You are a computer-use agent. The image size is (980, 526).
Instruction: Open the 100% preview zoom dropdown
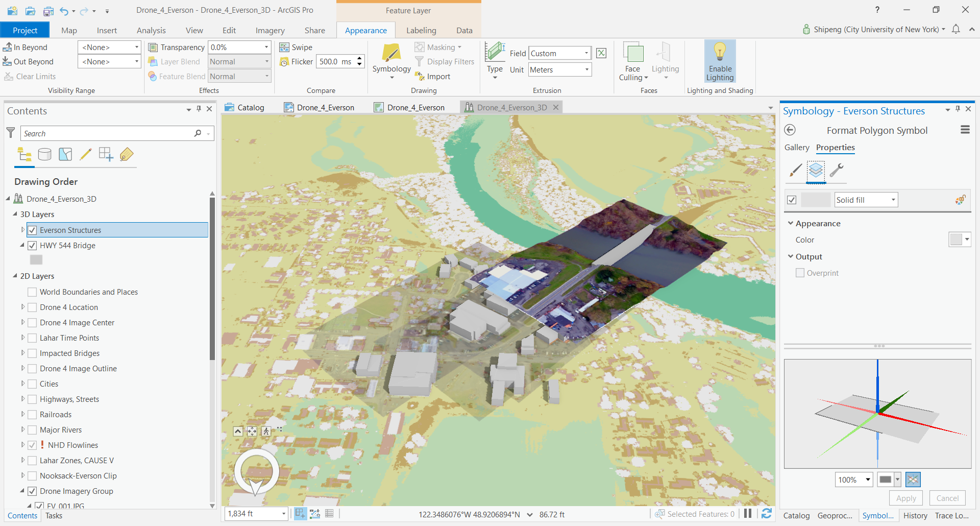854,480
